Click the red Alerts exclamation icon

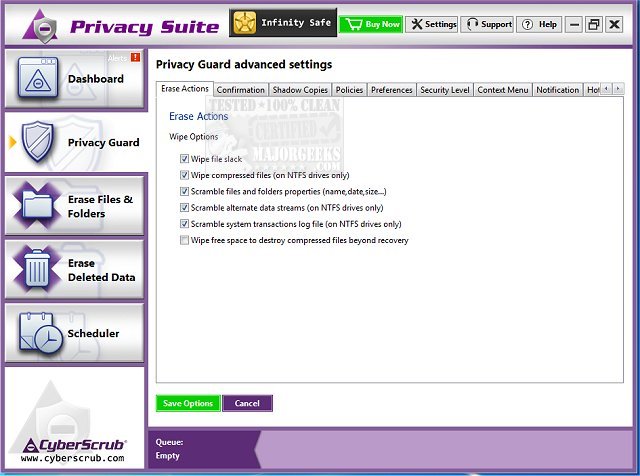[x=135, y=57]
